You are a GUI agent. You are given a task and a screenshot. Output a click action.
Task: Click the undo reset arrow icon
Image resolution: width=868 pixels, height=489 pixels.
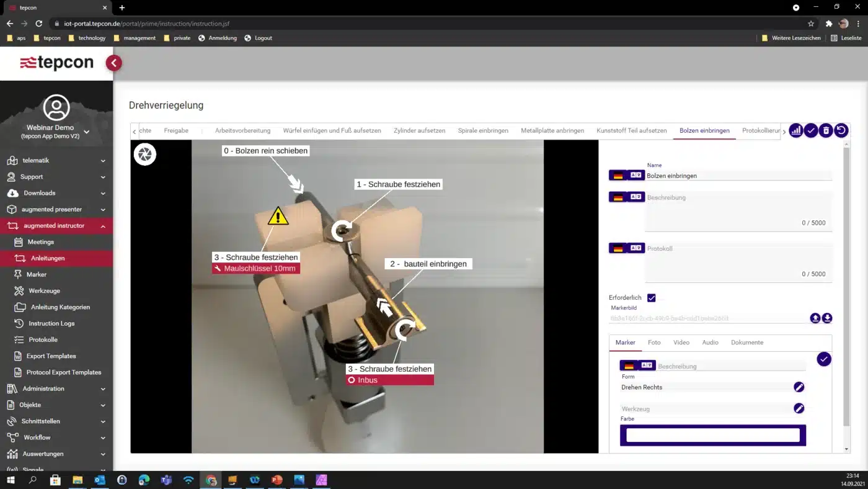click(x=841, y=131)
